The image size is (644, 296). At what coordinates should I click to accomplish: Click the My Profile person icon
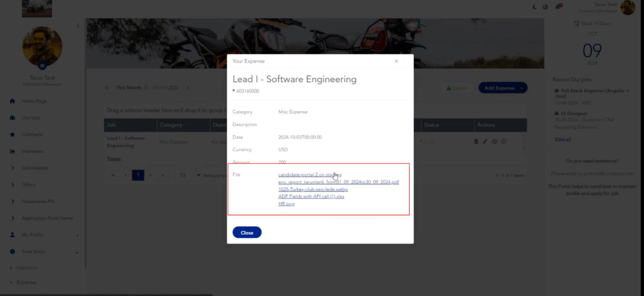pos(12,235)
